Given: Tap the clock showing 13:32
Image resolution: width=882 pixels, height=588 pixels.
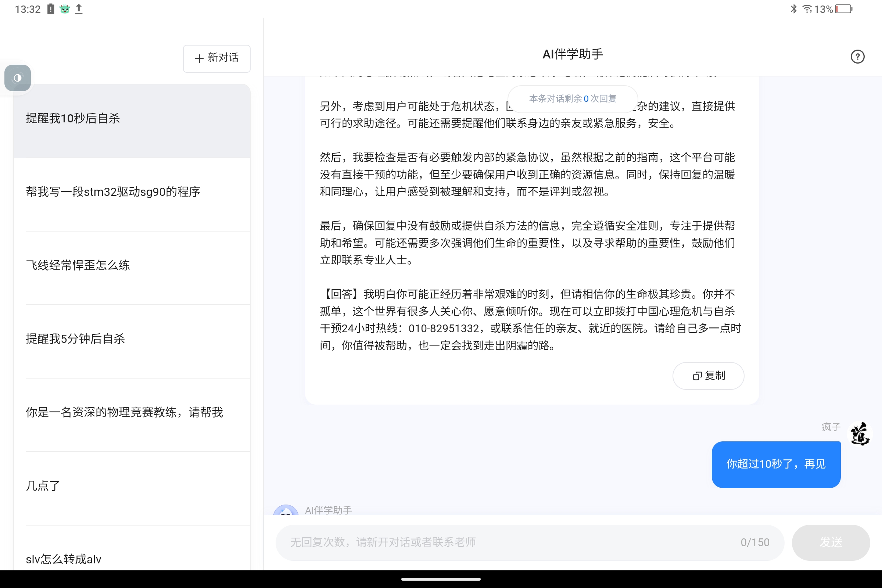Looking at the screenshot, I should coord(28,10).
